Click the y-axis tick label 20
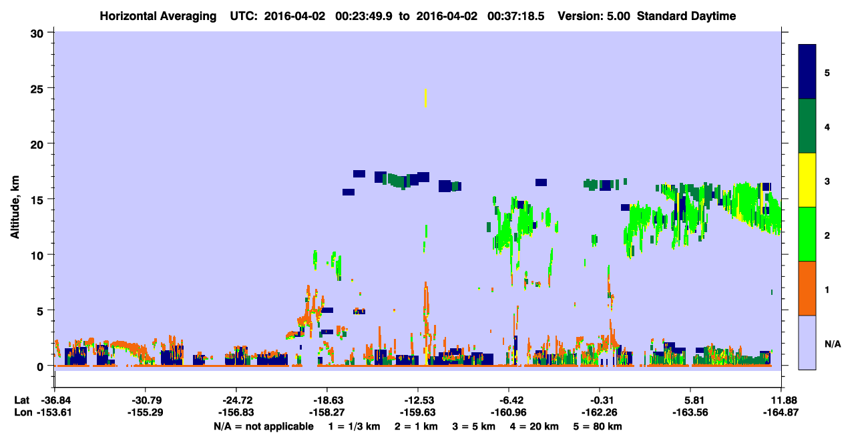The height and width of the screenshot is (445, 868). coord(39,143)
